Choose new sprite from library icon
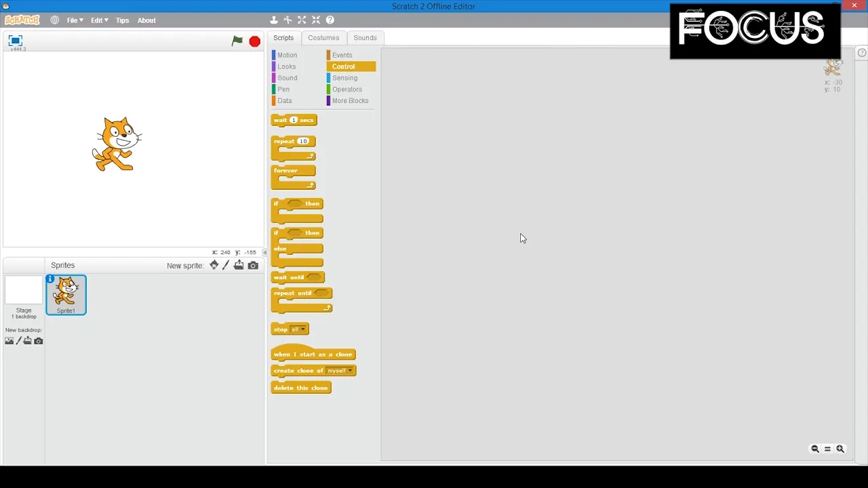868x488 pixels. pyautogui.click(x=214, y=265)
